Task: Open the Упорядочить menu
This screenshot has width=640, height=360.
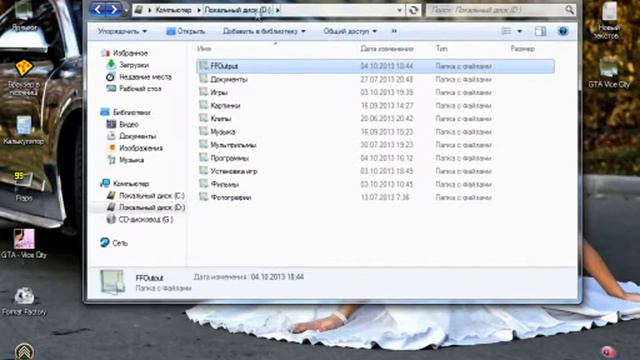Action: click(x=122, y=31)
